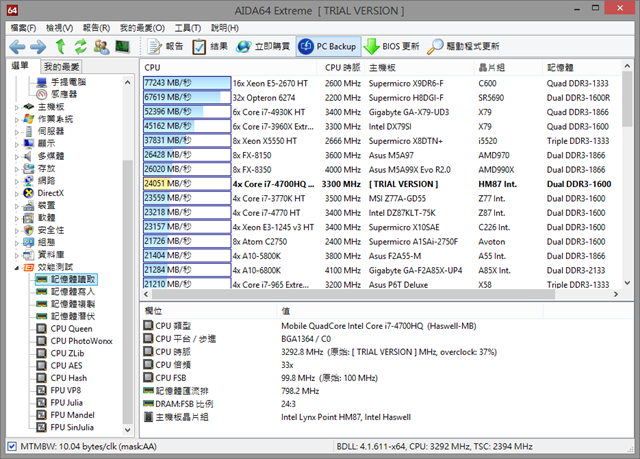Viewport: 640px width, 459px height.
Task: Switch to the 我的最愛 tab
Action: tap(62, 67)
